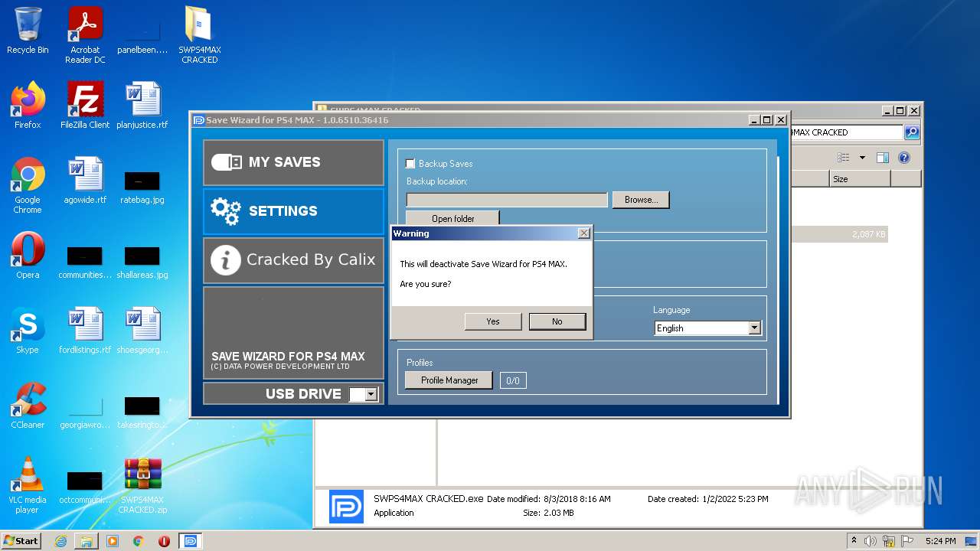
Task: Switch to Save Wizard taskbar item
Action: [x=191, y=541]
